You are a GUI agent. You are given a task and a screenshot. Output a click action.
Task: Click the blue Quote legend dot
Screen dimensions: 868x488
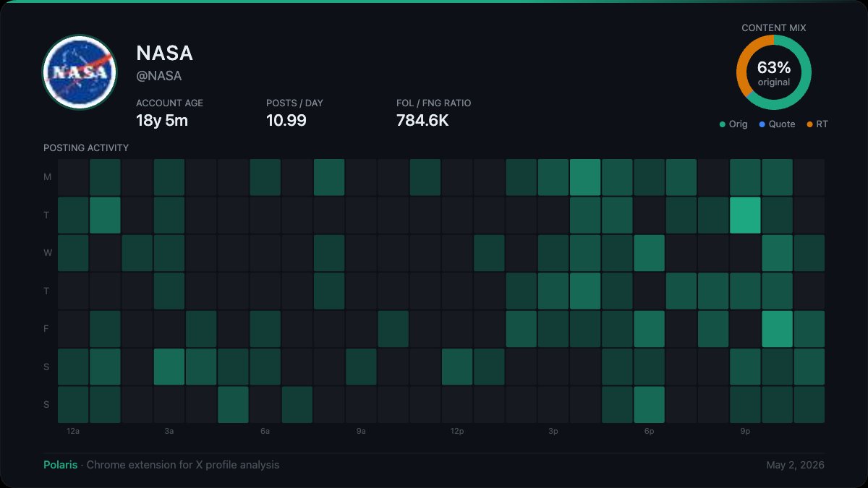tap(762, 124)
